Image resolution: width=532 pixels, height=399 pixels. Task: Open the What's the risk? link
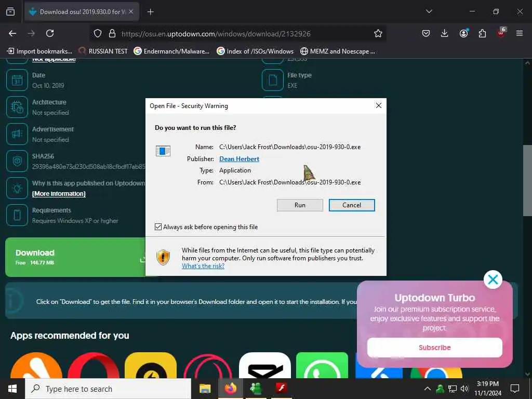point(203,266)
